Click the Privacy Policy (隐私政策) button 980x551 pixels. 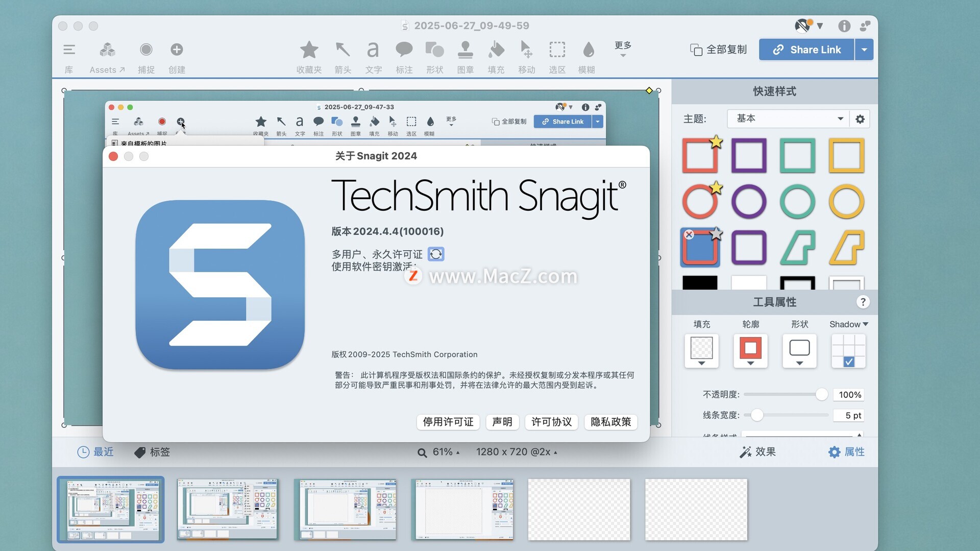tap(611, 422)
